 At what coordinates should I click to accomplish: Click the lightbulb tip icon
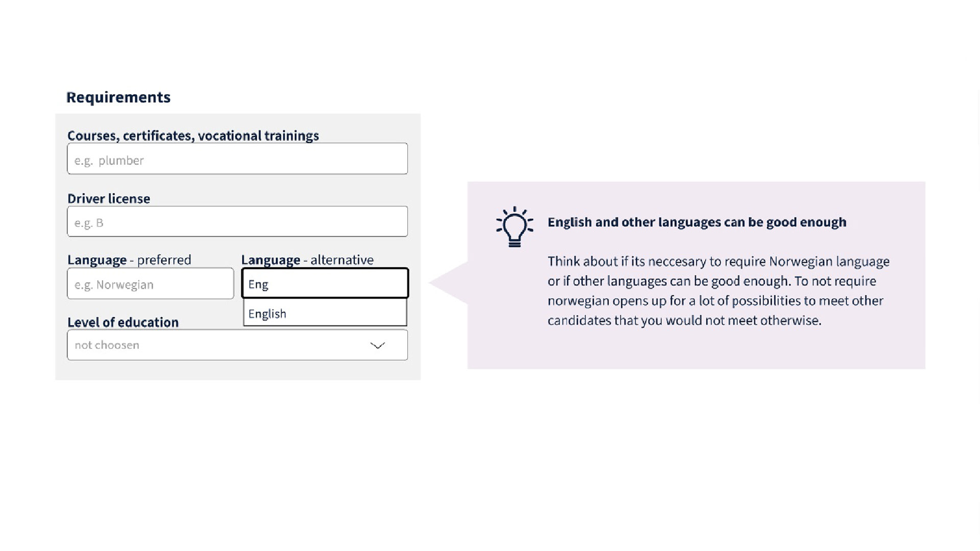(514, 227)
